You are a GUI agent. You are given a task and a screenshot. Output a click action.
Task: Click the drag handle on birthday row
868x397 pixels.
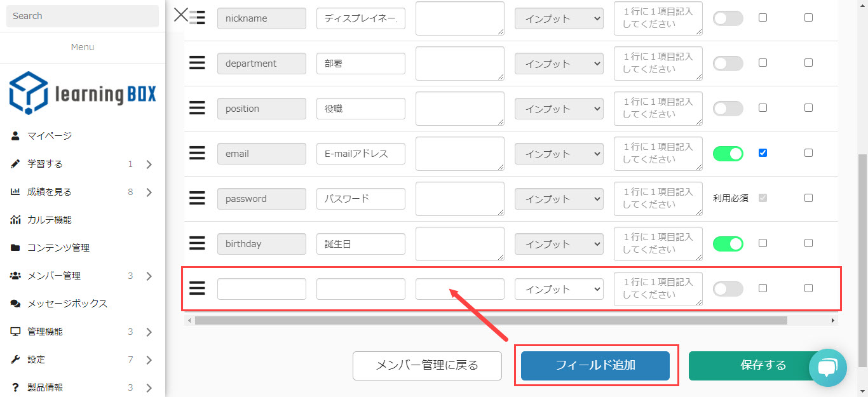(197, 244)
